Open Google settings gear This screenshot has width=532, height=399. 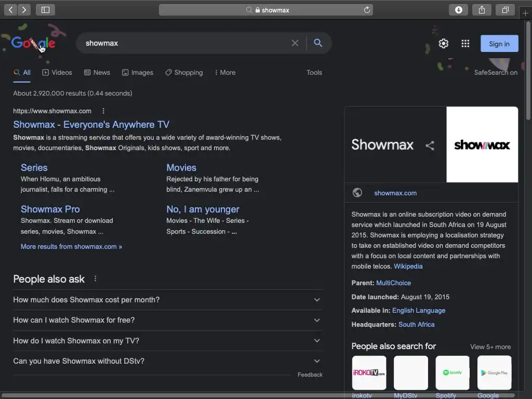(x=444, y=44)
